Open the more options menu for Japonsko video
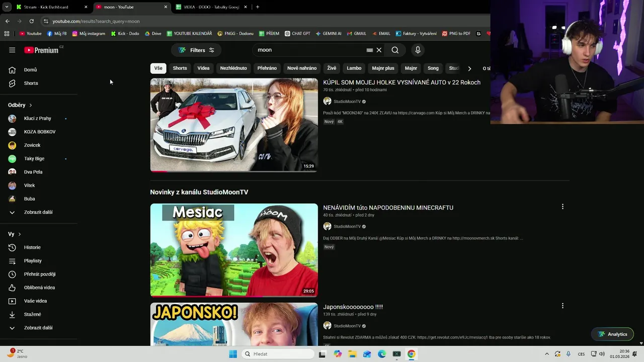644x362 pixels. pos(562,306)
